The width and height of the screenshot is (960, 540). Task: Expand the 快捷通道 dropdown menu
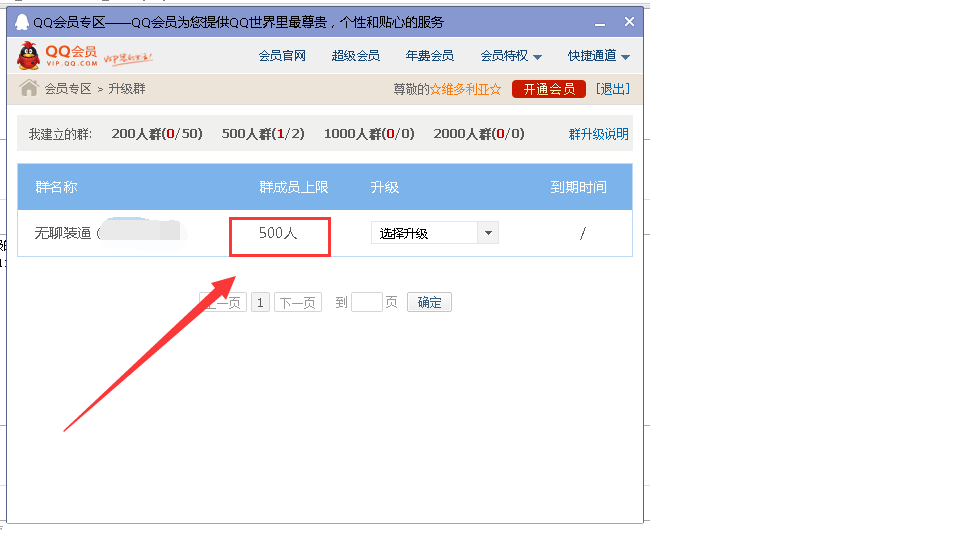point(599,56)
